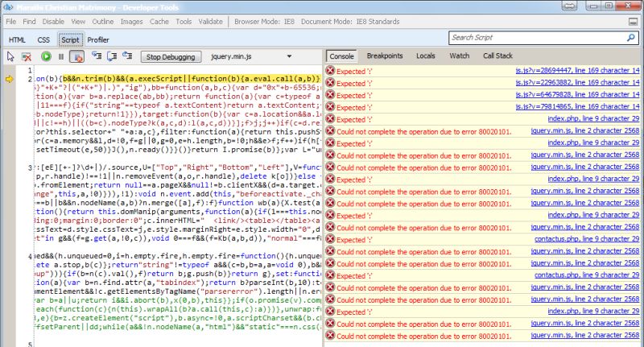644x347 pixels.
Task: Click the step out icon
Action: 127,56
